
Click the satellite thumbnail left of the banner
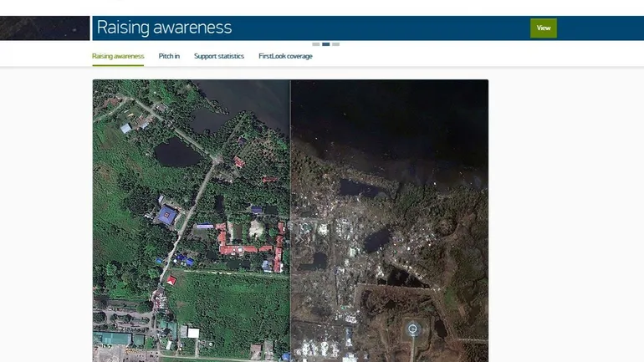(x=44, y=28)
